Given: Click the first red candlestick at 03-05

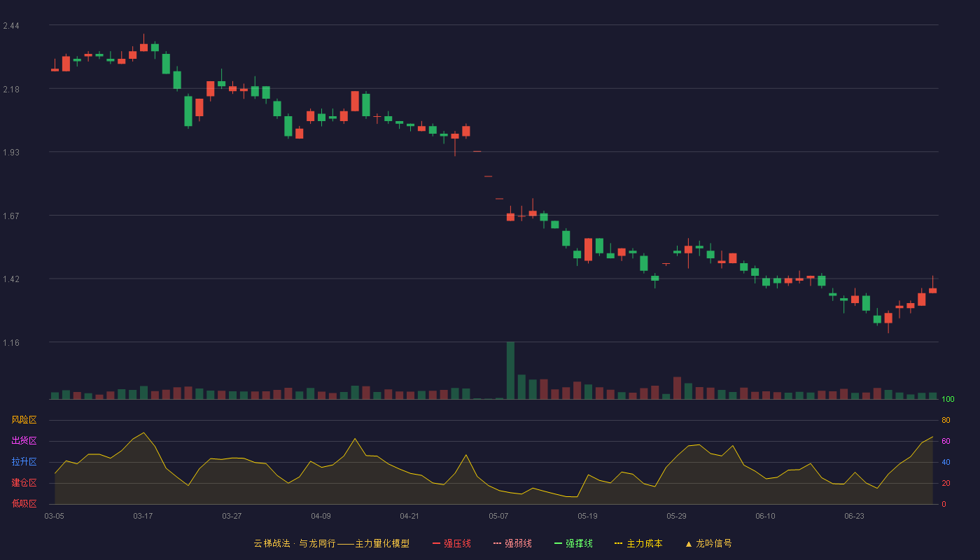Looking at the screenshot, I should point(55,69).
